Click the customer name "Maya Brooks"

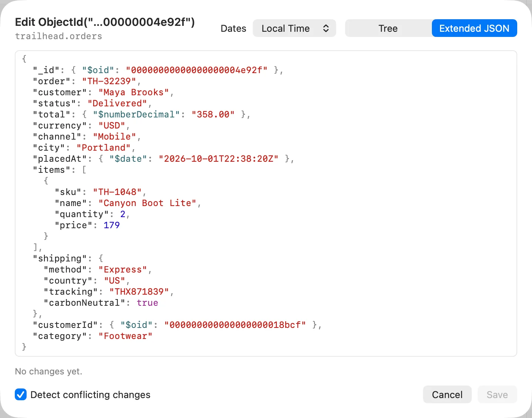pos(134,92)
